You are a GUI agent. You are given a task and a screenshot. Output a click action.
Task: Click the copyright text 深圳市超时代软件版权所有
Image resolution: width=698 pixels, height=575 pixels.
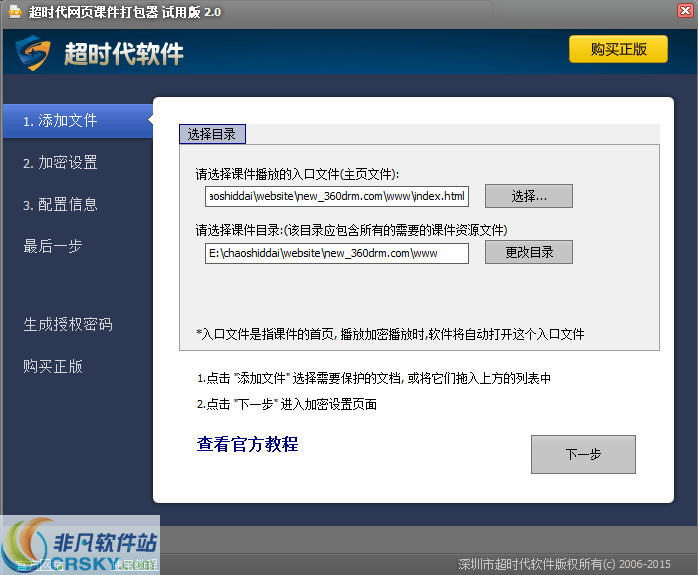pos(564,564)
